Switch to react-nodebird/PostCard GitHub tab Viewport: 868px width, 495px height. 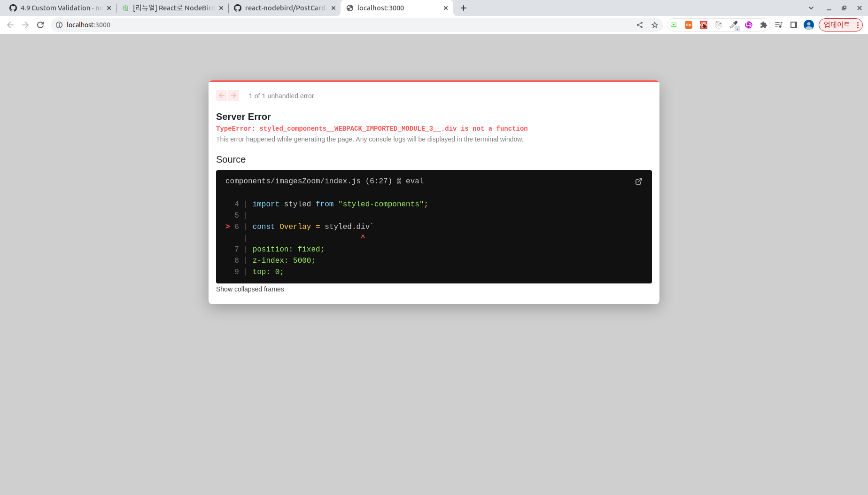click(284, 8)
